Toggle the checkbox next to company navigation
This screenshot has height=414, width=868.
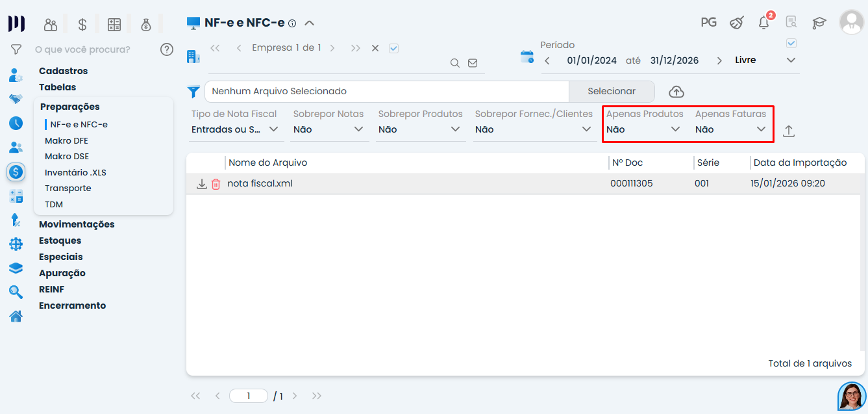click(393, 48)
